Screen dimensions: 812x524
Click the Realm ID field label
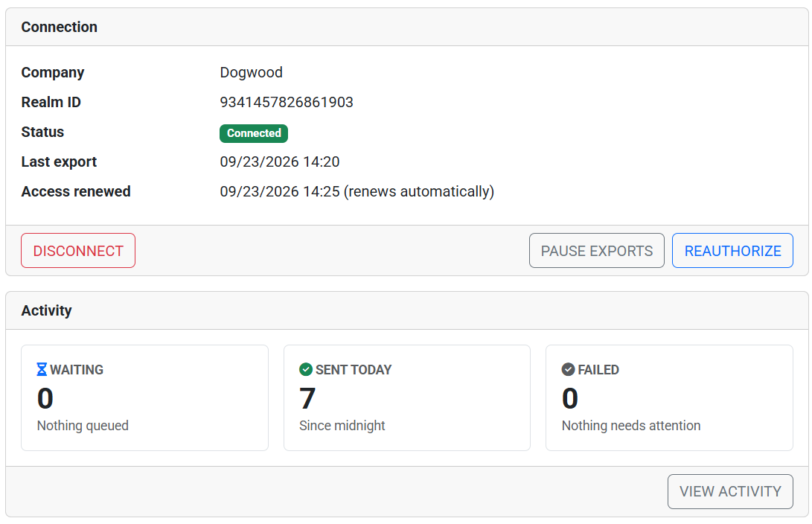point(51,102)
